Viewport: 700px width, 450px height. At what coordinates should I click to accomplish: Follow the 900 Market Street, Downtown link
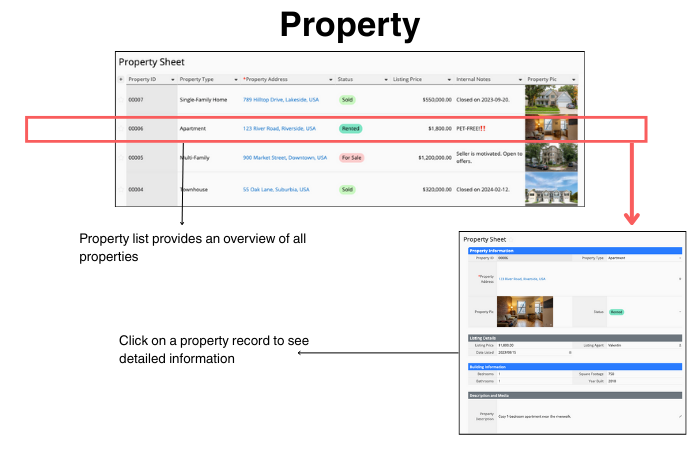[285, 158]
